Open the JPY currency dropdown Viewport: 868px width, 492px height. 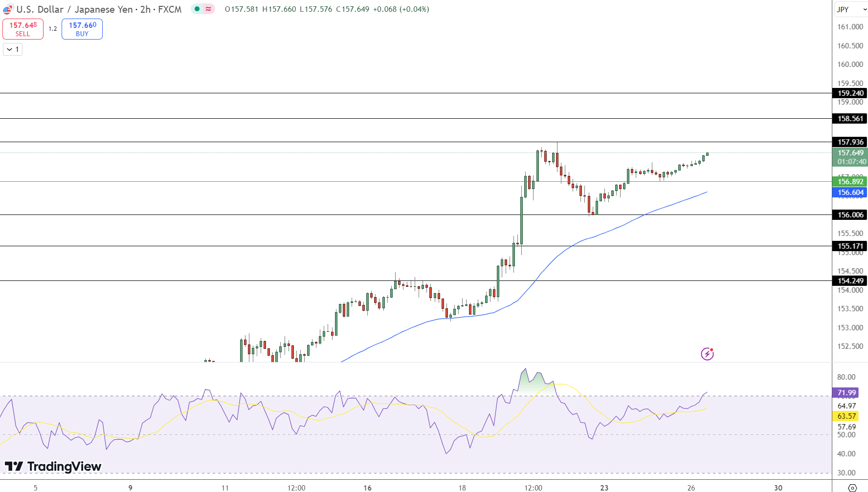[x=851, y=9]
